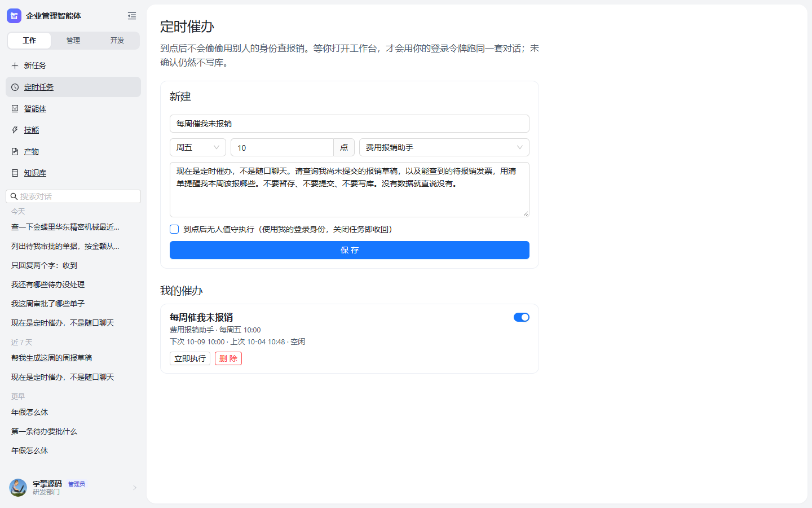This screenshot has height=508, width=812.
Task: Open conversation 我这周审批了哪些单子
Action: 48,304
